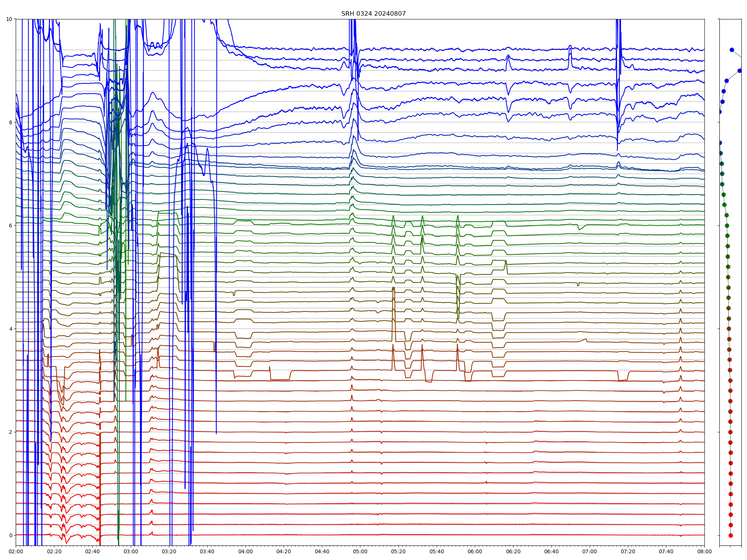Click the y-axis label 2
Screen dimensions: 747x560
[10, 432]
